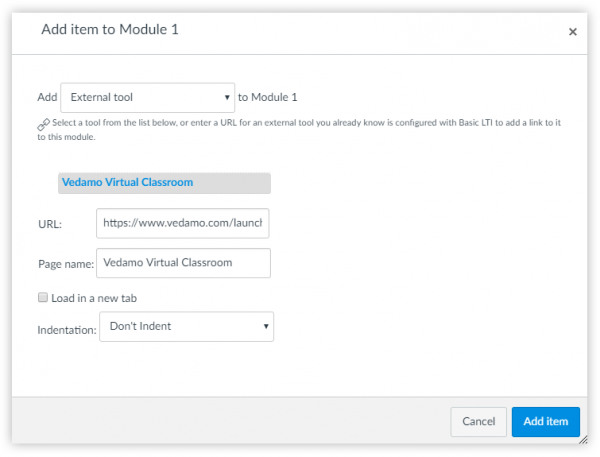
Task: Click the 'to Module 1' text
Action: click(267, 97)
